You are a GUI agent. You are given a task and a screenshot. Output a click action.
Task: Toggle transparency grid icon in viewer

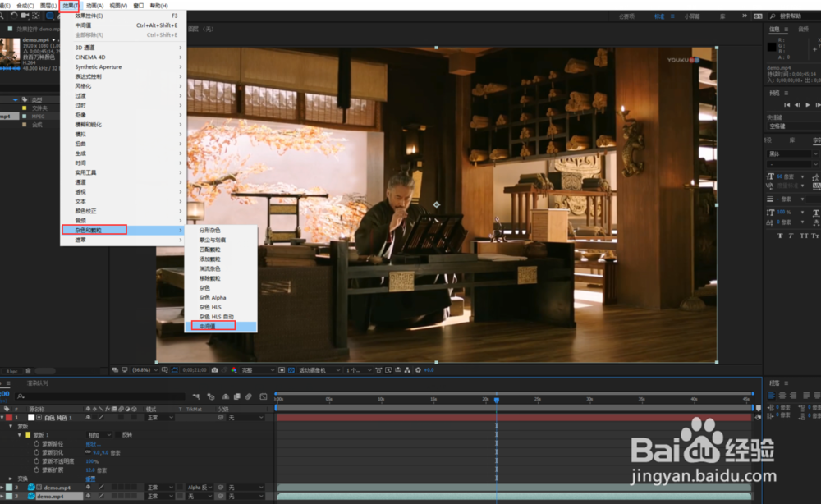pos(291,370)
